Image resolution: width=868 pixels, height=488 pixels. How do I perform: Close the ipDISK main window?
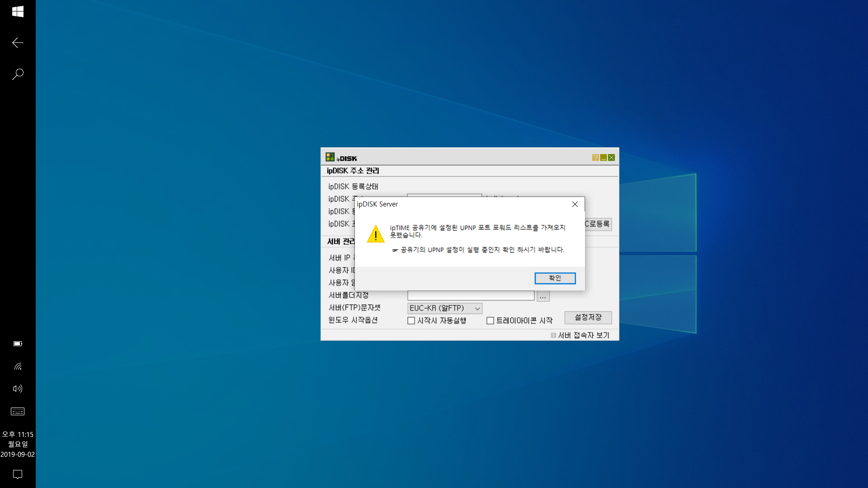[x=611, y=158]
